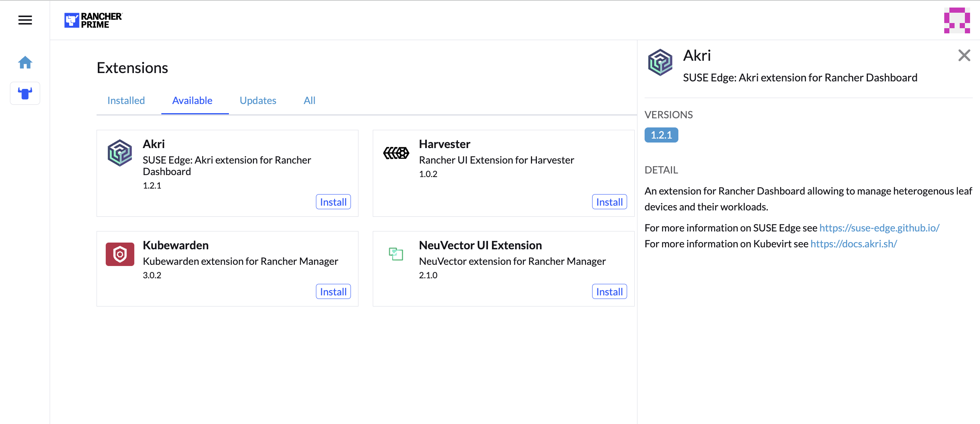
Task: Open the hamburger navigation menu
Action: click(25, 20)
